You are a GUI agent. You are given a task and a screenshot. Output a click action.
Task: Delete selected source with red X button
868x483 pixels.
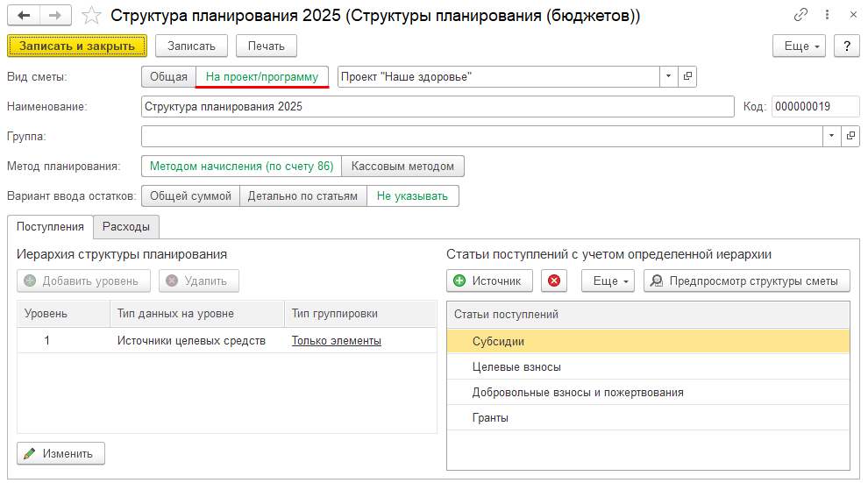(x=553, y=281)
